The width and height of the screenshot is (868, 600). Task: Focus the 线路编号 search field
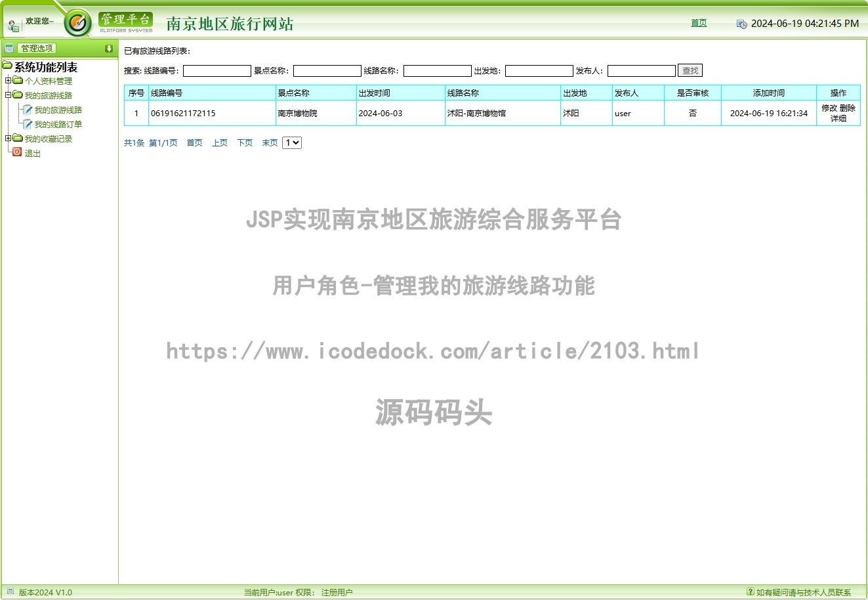click(x=217, y=70)
